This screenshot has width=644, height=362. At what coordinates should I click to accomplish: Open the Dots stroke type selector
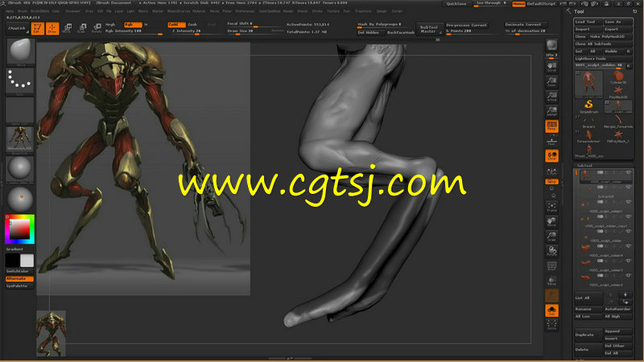click(x=20, y=81)
